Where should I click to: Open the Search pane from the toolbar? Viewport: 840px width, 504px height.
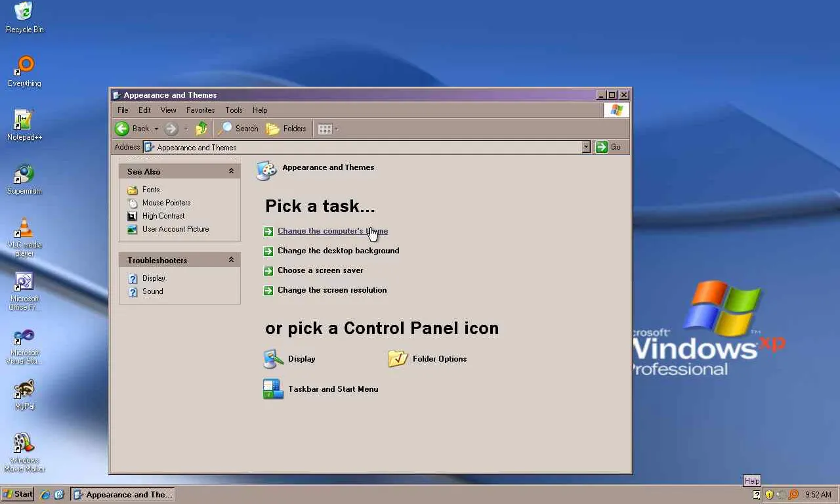point(240,129)
